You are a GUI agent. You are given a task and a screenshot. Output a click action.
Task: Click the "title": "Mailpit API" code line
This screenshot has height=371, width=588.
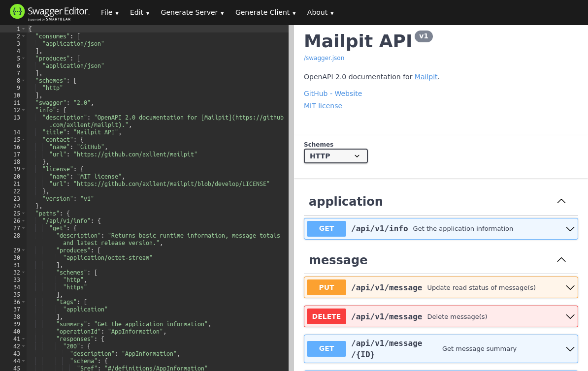tap(82, 132)
